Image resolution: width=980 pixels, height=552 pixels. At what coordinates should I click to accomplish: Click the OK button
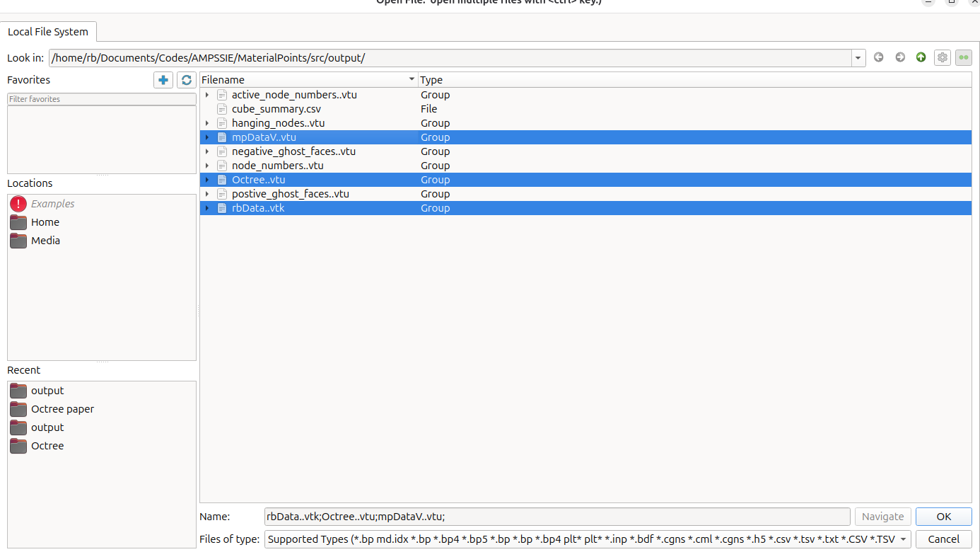tap(944, 517)
